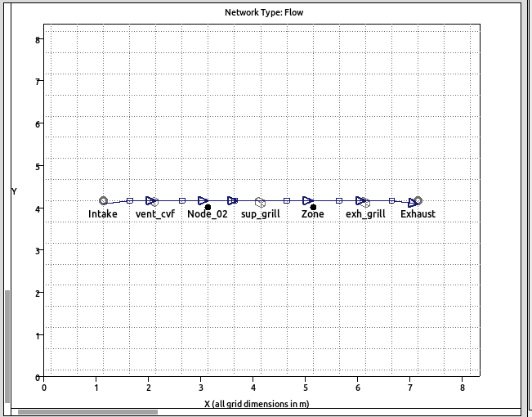Select connection square between sup_grill and Zone
Screen dimensions: 532x417
pyautogui.click(x=287, y=200)
